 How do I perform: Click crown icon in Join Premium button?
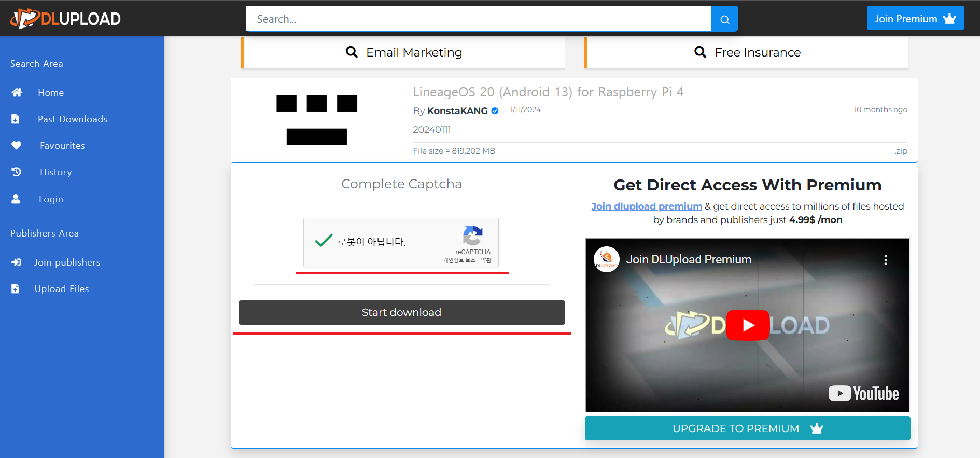click(950, 19)
